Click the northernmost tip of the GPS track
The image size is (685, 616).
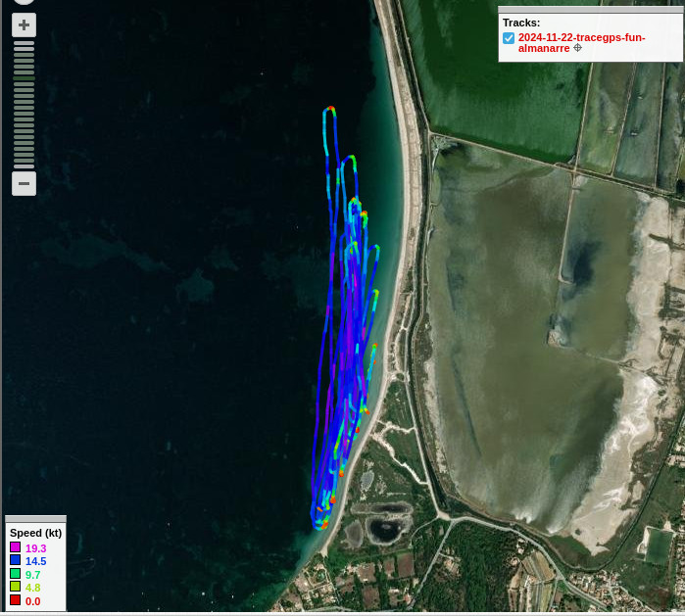330,109
